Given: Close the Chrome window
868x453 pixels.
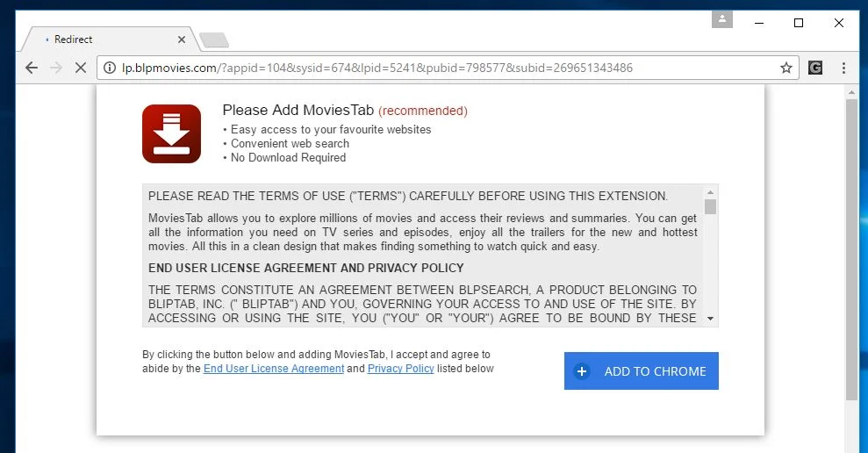Looking at the screenshot, I should (x=839, y=23).
